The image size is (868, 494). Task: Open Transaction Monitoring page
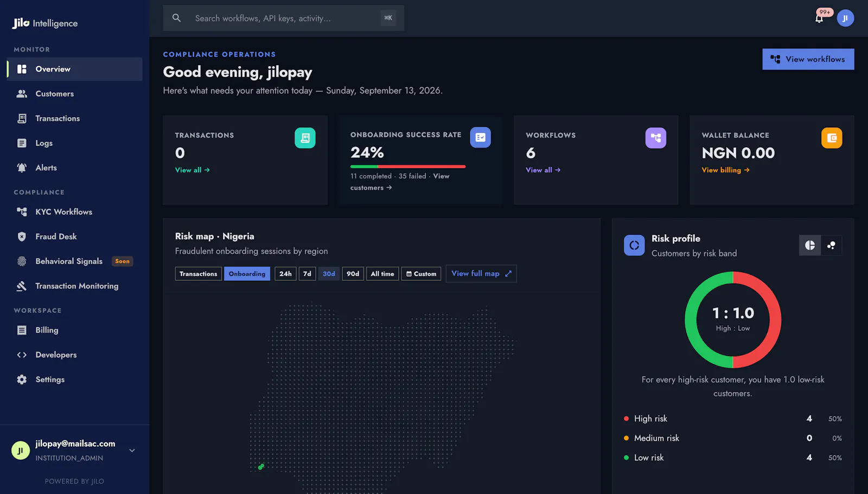click(x=75, y=286)
